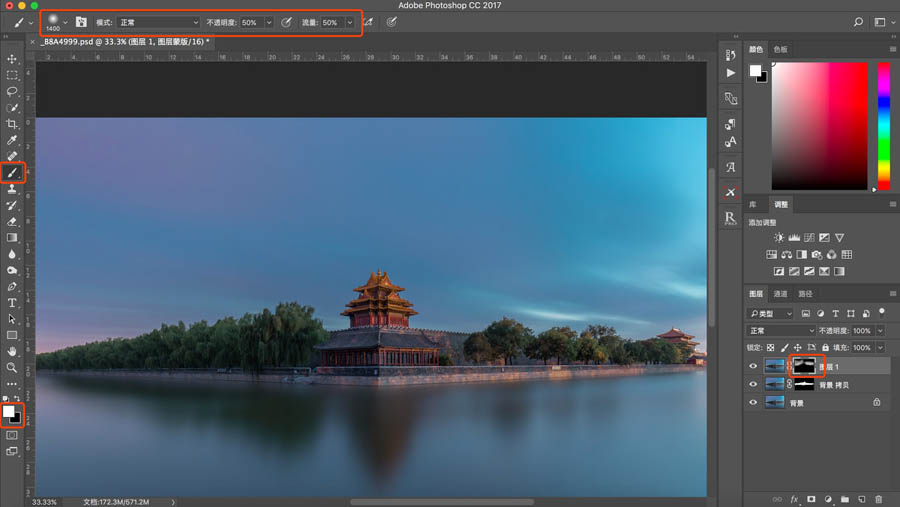This screenshot has height=507, width=900.
Task: Select the Quick Selection tool
Action: click(x=12, y=108)
